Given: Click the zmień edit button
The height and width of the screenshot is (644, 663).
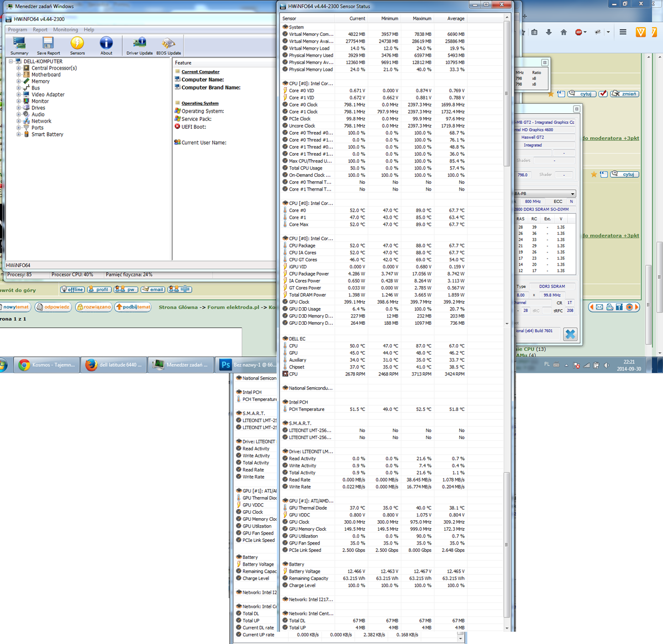Looking at the screenshot, I should pyautogui.click(x=624, y=93).
